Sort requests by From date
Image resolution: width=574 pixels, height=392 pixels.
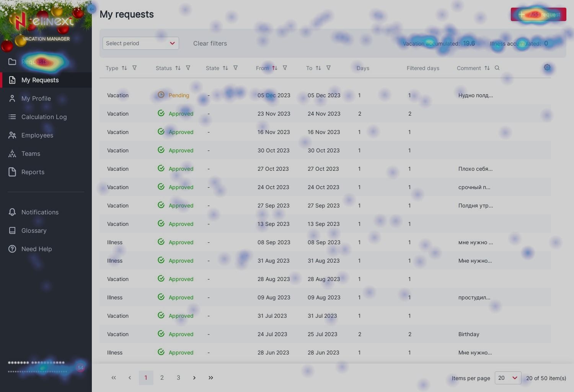[x=275, y=68]
